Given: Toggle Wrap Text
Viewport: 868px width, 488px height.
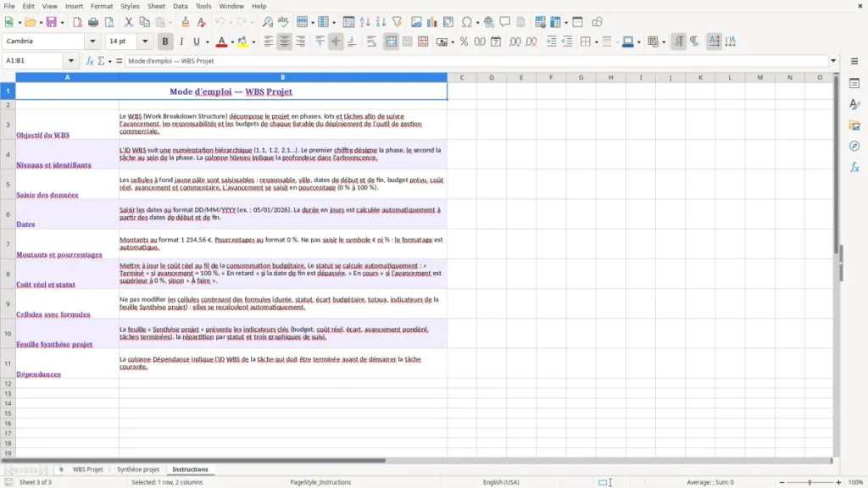Looking at the screenshot, I should tap(371, 42).
